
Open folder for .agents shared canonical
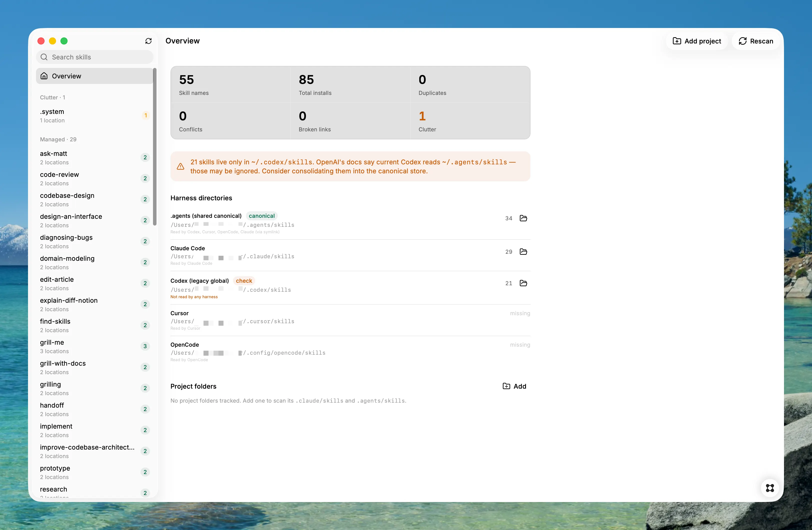(523, 218)
